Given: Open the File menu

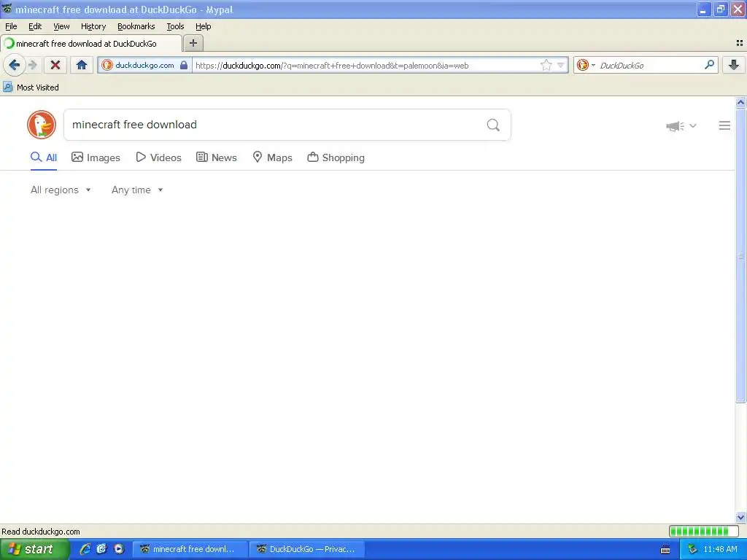Looking at the screenshot, I should pyautogui.click(x=11, y=26).
